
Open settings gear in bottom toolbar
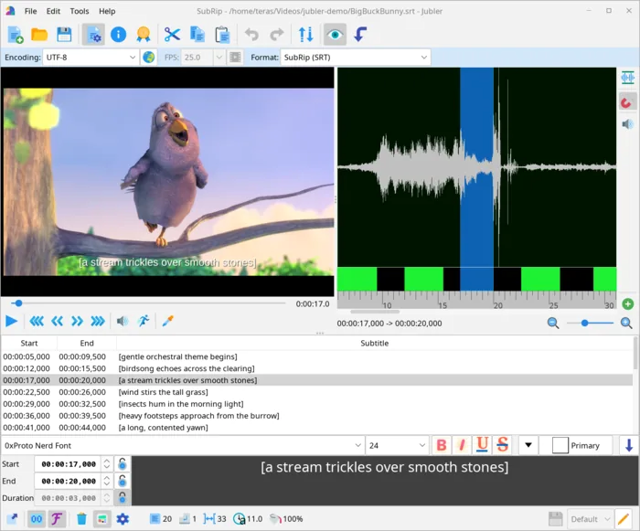(122, 519)
